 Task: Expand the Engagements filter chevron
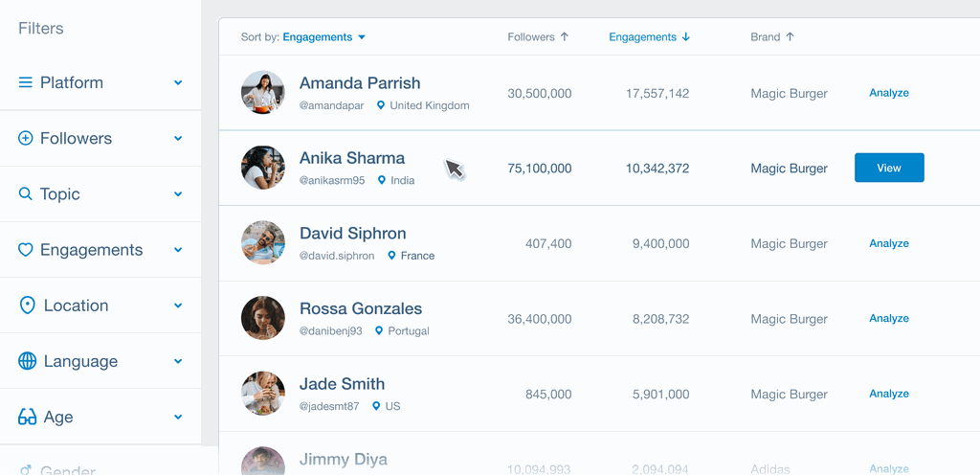coord(178,250)
